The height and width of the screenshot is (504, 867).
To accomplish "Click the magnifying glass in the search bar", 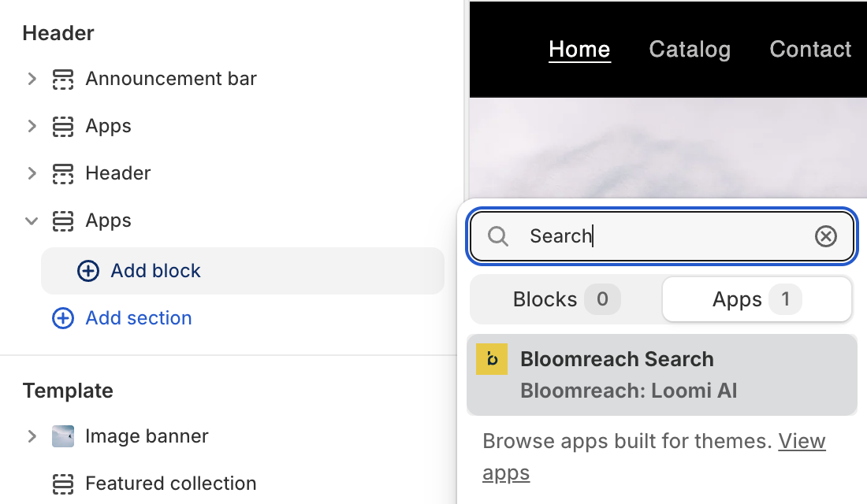I will pyautogui.click(x=498, y=235).
